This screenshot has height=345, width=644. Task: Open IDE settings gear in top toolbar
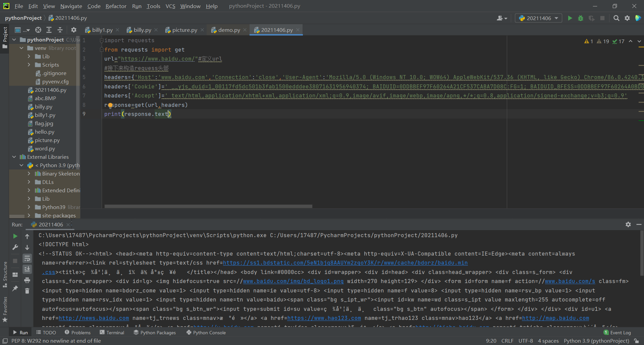coord(627,18)
